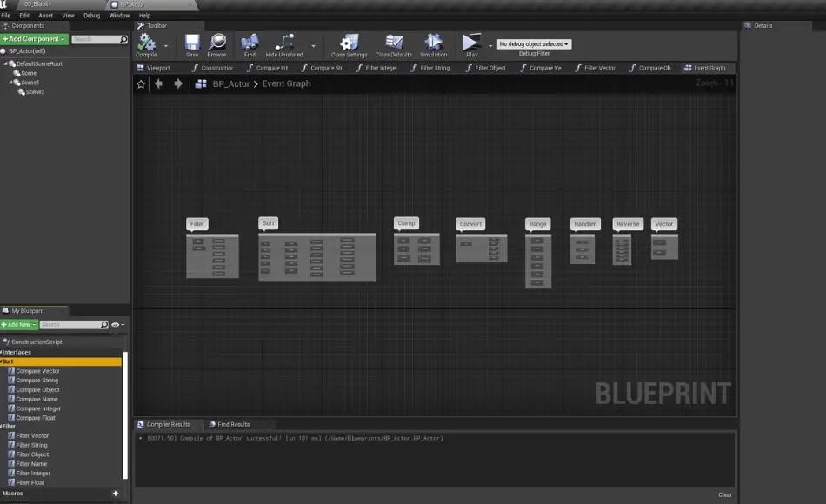This screenshot has width=826, height=504.
Task: Collapse the DefaultSceneRoot component tree
Action: [x=7, y=63]
